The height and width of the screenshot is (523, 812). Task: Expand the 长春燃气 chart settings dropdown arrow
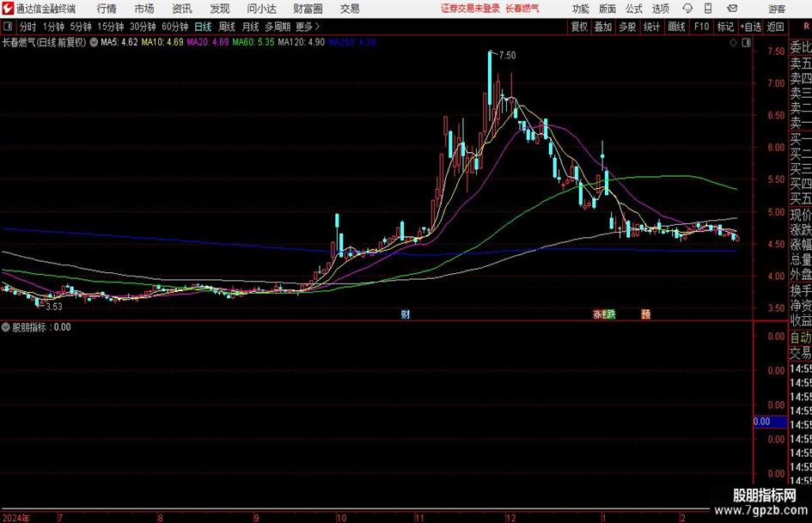point(94,42)
